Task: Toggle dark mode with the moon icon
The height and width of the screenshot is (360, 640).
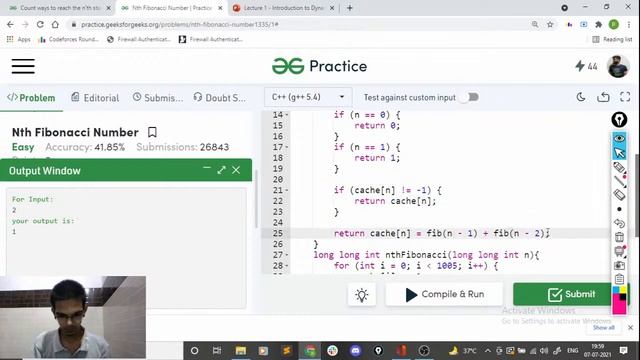Action: tap(581, 97)
